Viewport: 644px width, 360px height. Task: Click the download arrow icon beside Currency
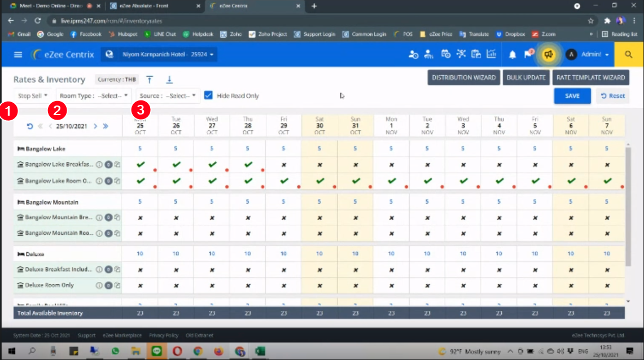point(169,80)
